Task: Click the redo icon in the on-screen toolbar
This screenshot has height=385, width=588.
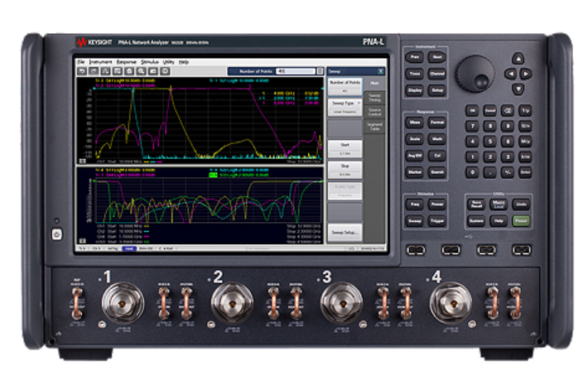Action: 94,71
